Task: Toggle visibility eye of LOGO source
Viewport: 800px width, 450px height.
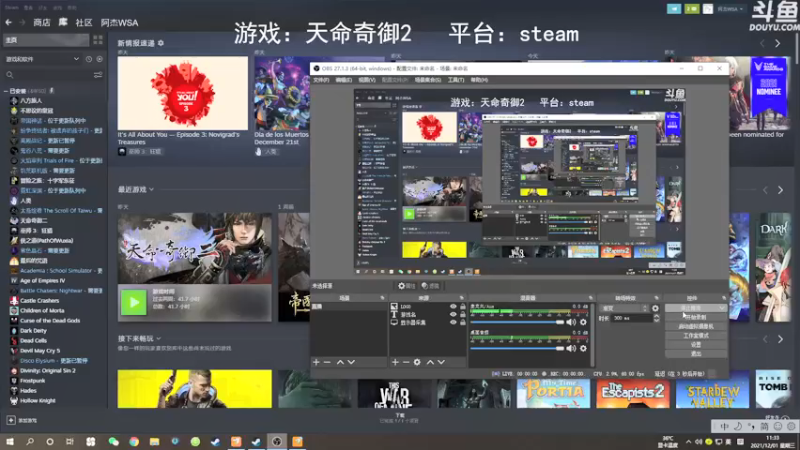Action: [x=453, y=307]
